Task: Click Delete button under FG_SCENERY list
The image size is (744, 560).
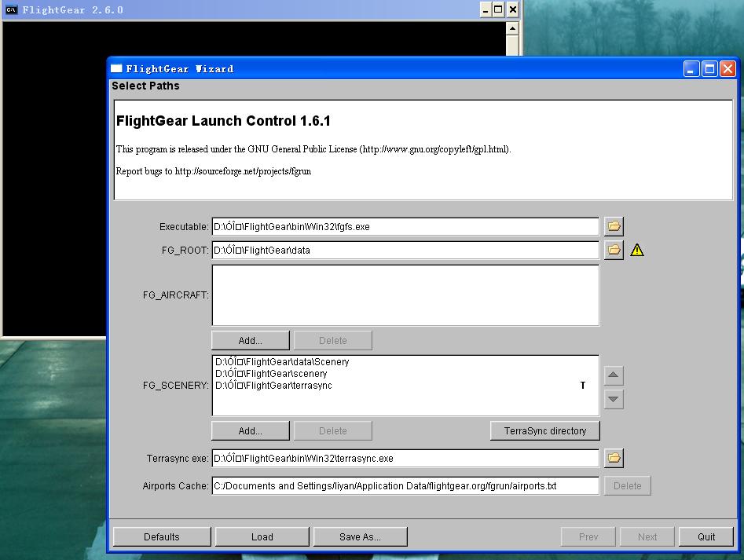Action: [332, 430]
